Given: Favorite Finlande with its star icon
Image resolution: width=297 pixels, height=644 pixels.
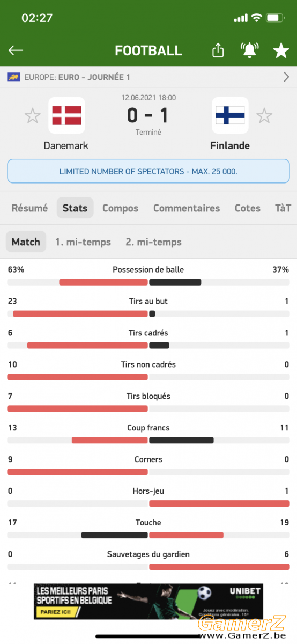Looking at the screenshot, I should pos(264,115).
